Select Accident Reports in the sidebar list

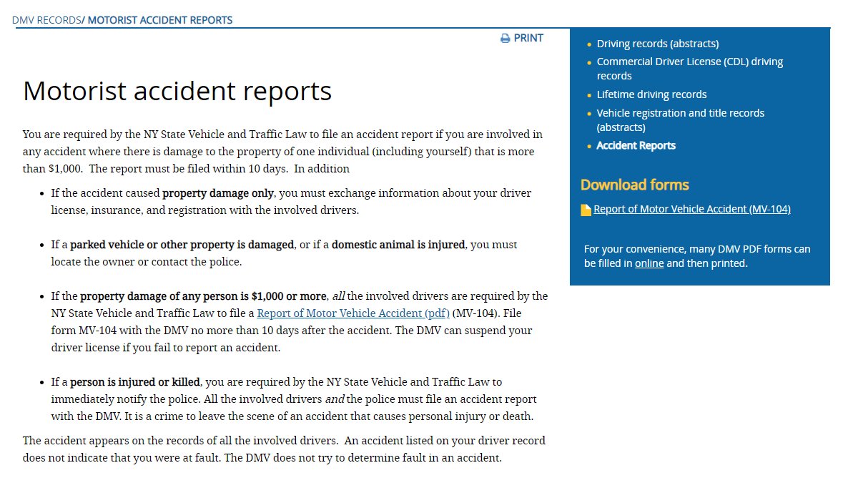click(x=636, y=145)
